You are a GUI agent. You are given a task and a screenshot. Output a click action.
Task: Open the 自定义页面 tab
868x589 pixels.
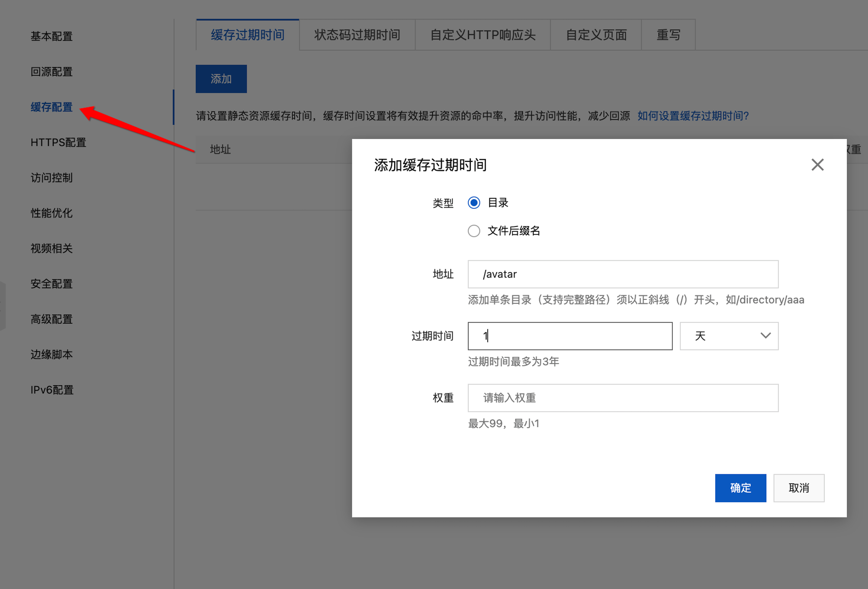pos(596,35)
